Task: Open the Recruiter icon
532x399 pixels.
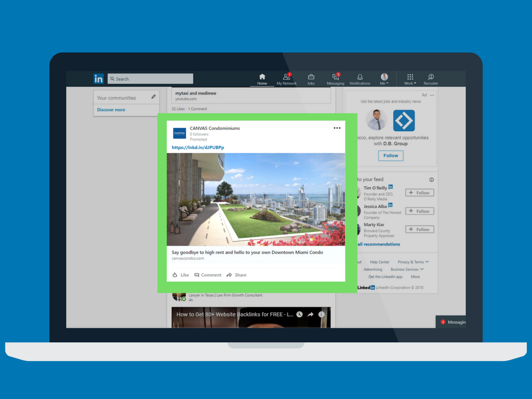Action: [x=431, y=79]
